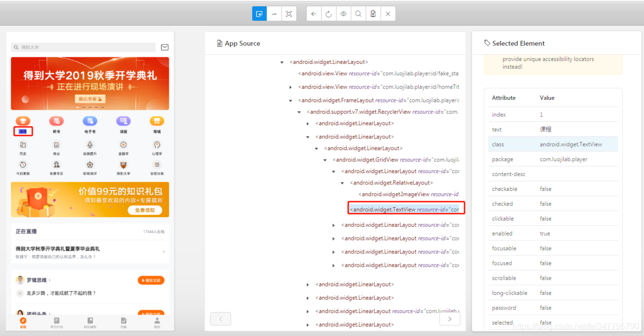The height and width of the screenshot is (336, 644).
Task: Open the 学习计划 bottom navigation tab
Action: pos(56,322)
